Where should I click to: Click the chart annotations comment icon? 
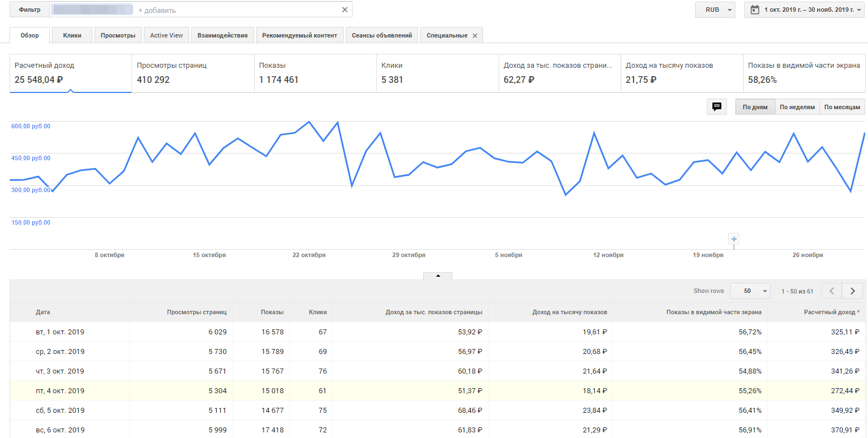(716, 107)
